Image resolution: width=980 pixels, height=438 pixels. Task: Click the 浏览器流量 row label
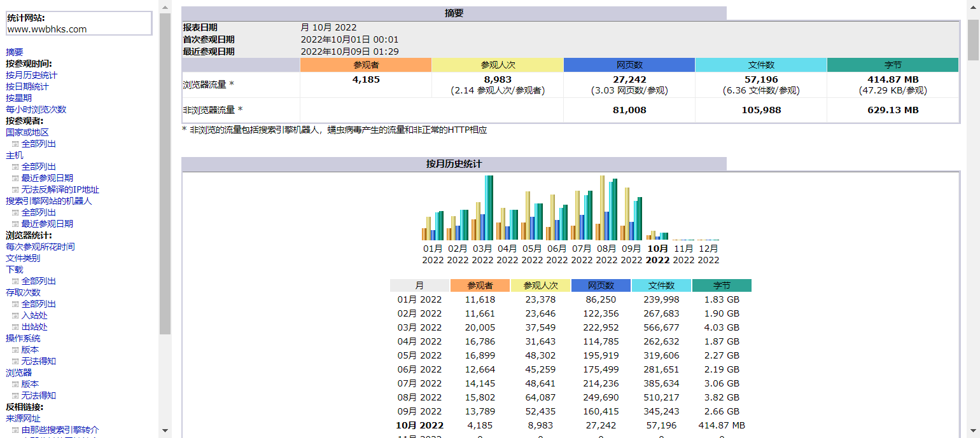coord(209,84)
